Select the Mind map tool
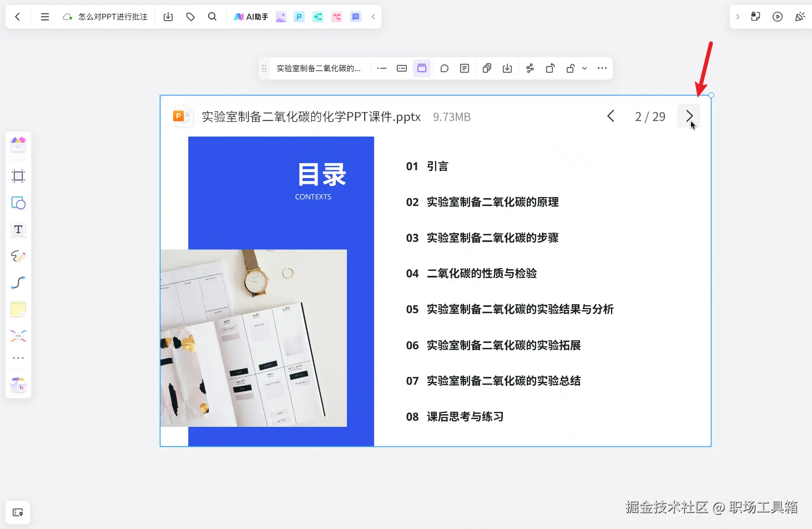This screenshot has height=529, width=812. click(x=18, y=336)
